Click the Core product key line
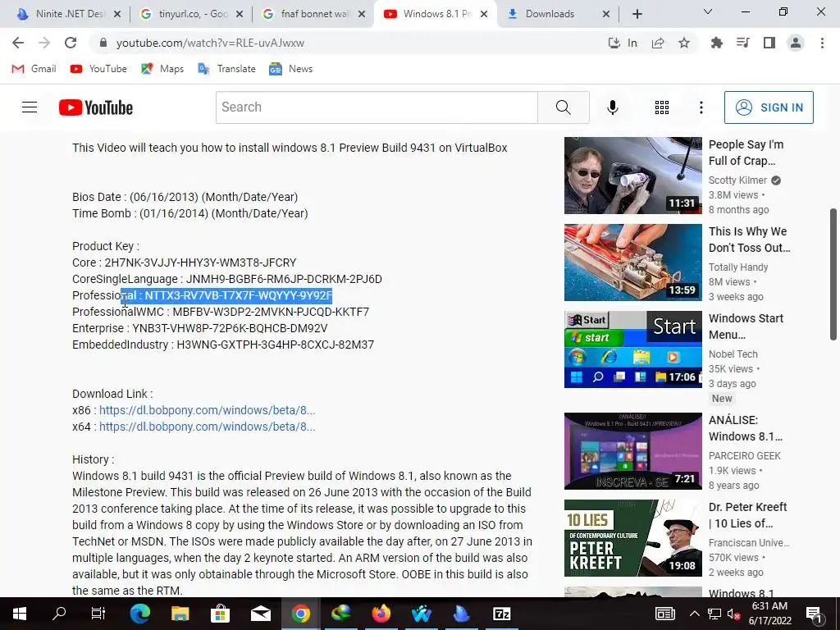Viewport: 840px width, 630px height. click(x=185, y=262)
